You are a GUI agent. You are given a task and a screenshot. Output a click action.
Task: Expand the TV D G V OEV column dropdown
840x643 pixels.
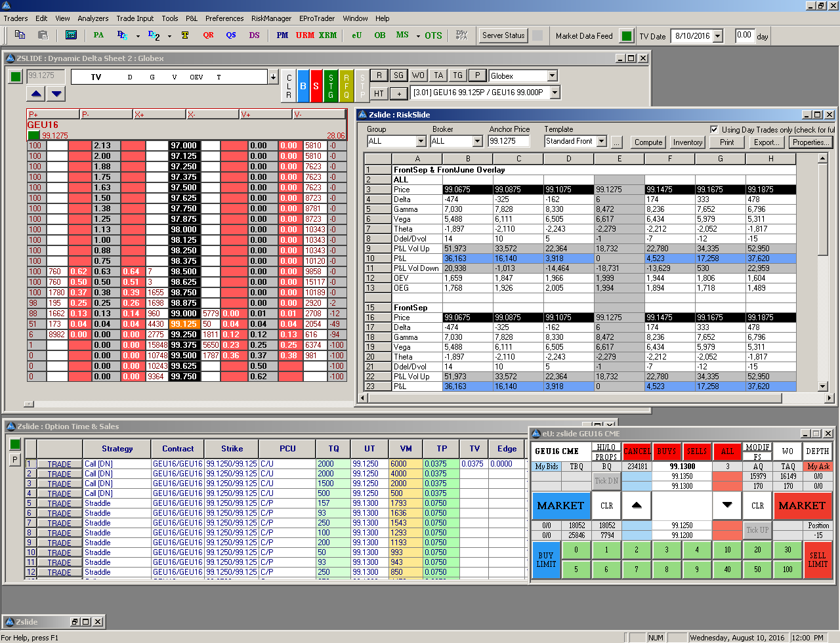point(273,77)
